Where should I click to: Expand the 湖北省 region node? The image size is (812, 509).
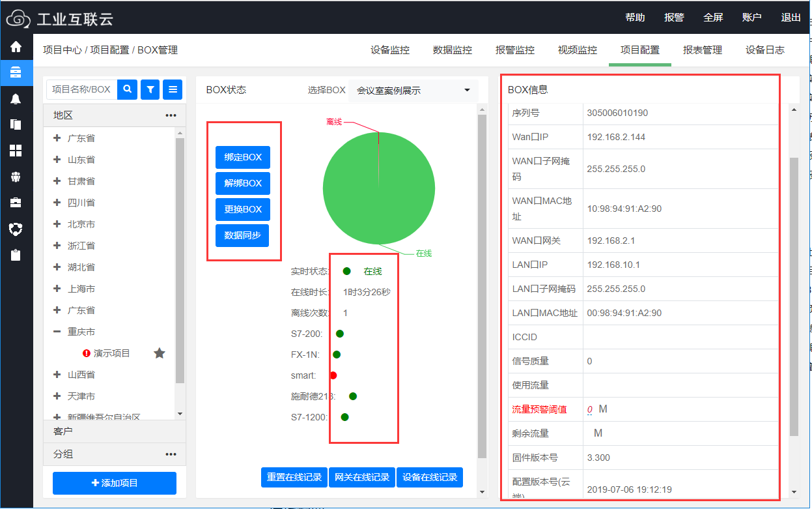pyautogui.click(x=57, y=267)
